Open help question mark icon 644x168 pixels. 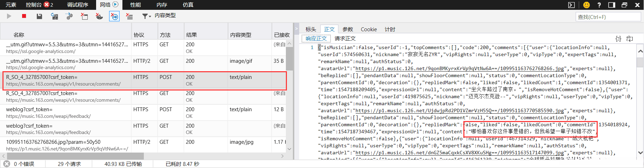[599, 5]
